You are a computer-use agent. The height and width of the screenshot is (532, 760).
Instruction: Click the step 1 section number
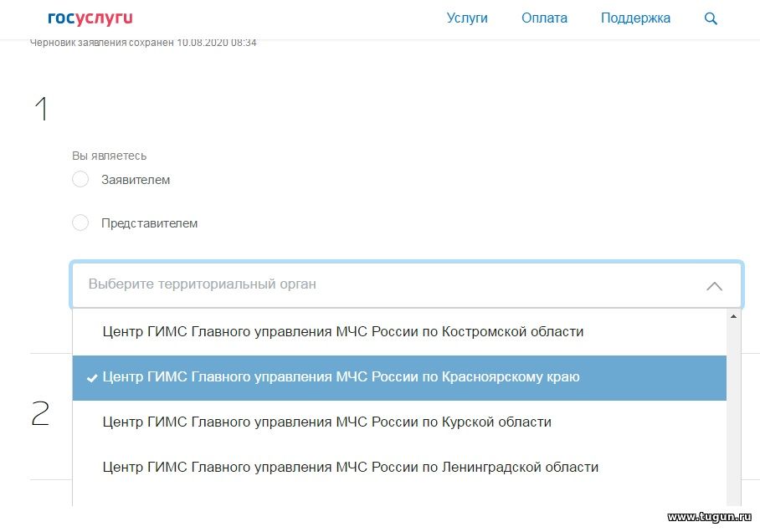42,108
